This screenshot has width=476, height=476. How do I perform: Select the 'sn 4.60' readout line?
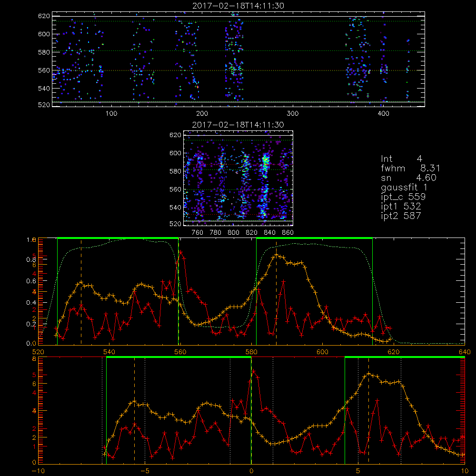(408, 178)
